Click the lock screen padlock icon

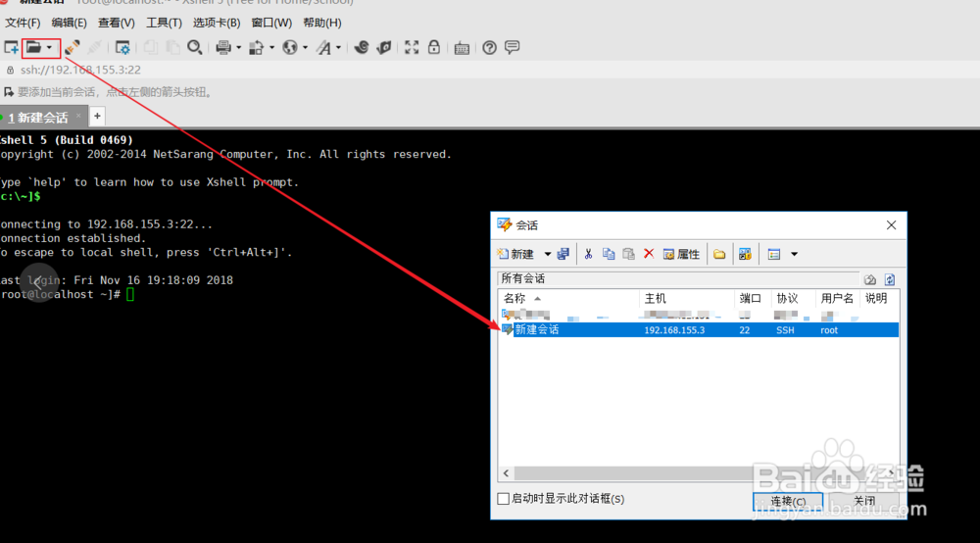(x=434, y=47)
